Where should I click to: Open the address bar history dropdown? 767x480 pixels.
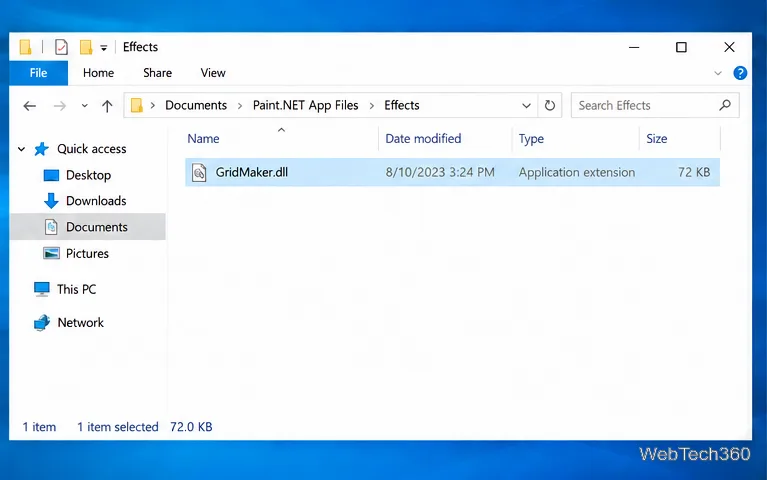(x=526, y=106)
